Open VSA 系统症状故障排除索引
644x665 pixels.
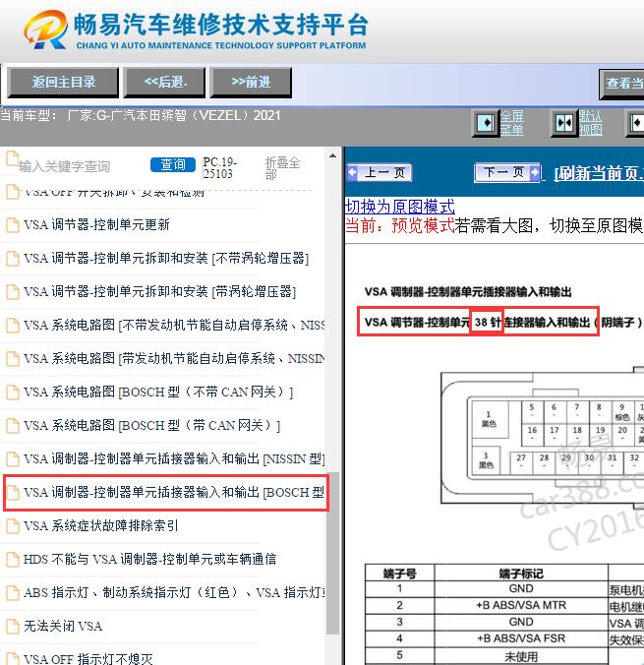[x=101, y=526]
